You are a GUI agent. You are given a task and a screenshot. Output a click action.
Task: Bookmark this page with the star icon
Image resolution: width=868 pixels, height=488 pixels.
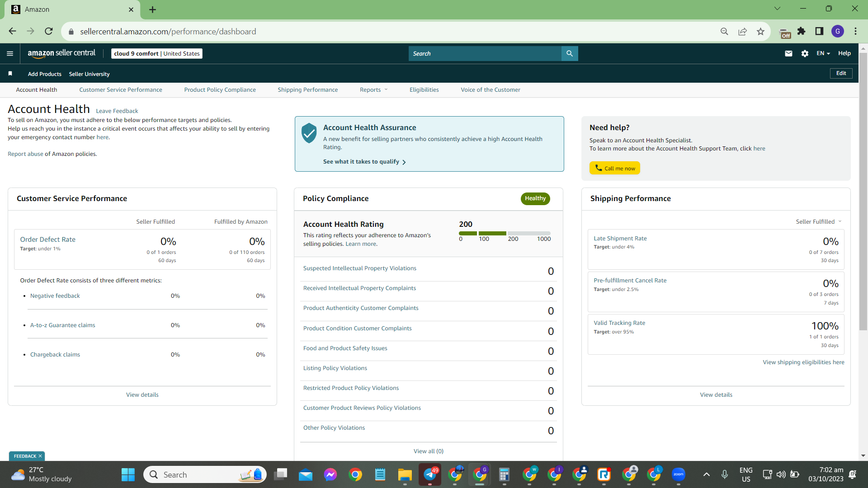[760, 31]
